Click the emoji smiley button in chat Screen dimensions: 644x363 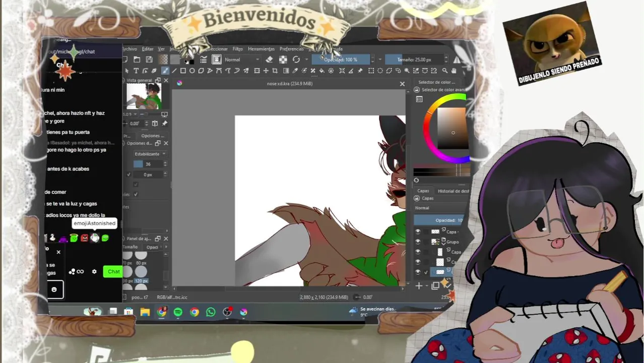coord(54,289)
